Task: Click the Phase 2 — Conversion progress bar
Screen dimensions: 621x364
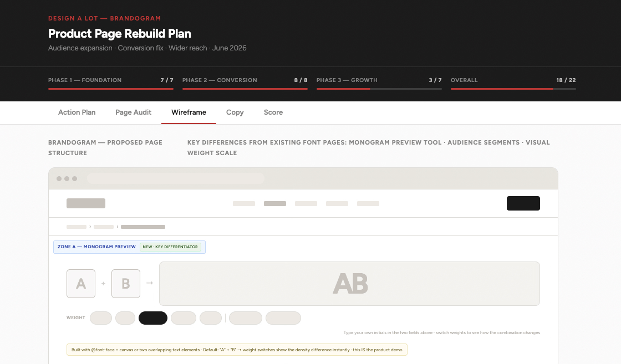Action: (x=245, y=89)
